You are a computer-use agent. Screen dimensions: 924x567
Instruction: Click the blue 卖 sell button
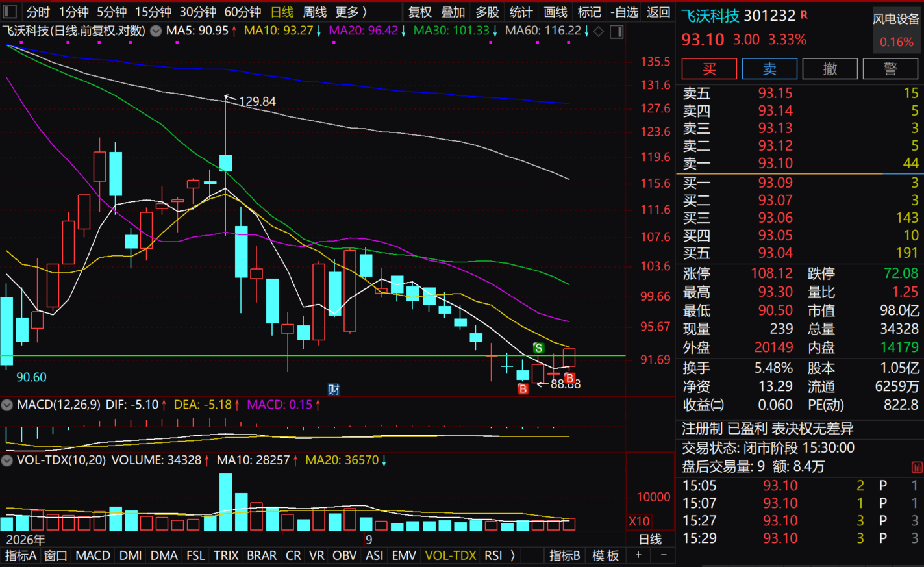(769, 69)
